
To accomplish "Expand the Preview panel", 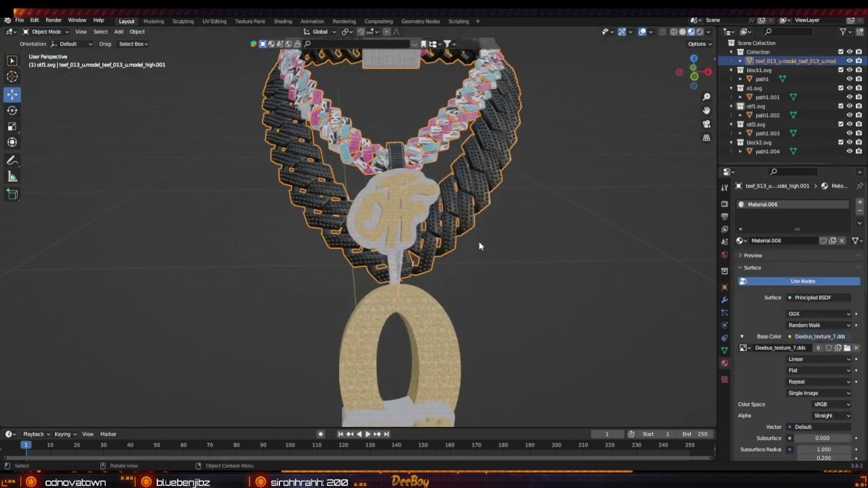I will pyautogui.click(x=752, y=256).
